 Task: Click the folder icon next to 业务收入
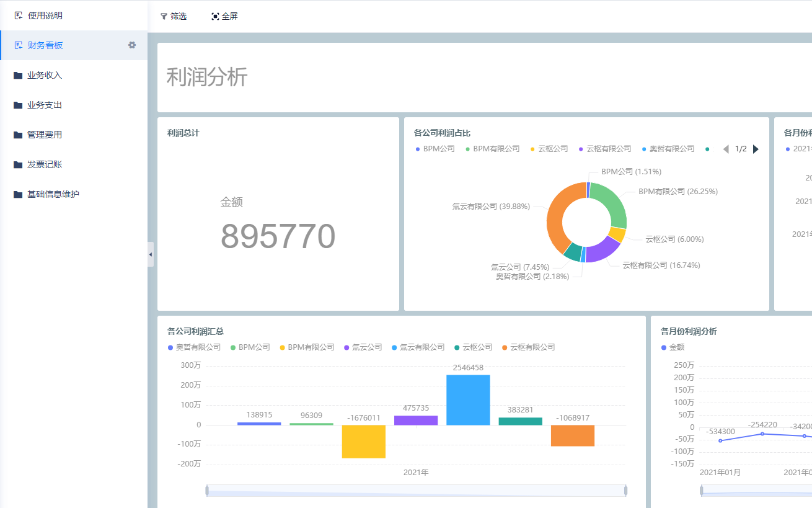pyautogui.click(x=18, y=75)
